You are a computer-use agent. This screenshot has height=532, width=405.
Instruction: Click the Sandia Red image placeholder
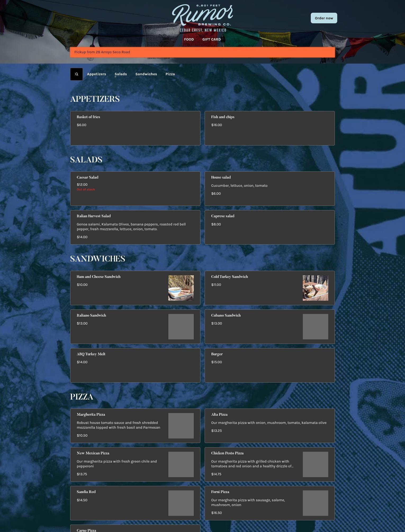click(181, 503)
